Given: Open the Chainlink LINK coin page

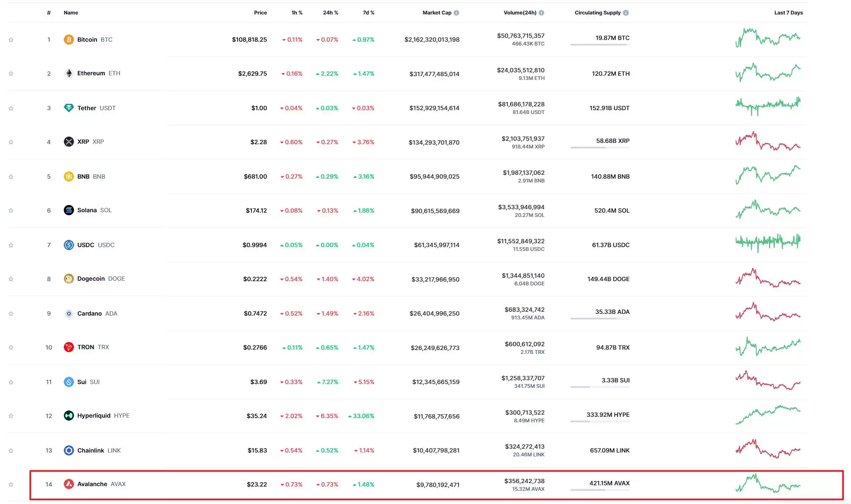Looking at the screenshot, I should [91, 450].
